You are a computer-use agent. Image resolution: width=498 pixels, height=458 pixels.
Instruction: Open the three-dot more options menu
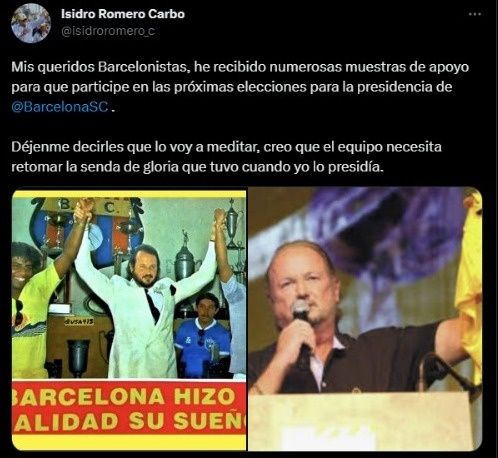(x=475, y=14)
